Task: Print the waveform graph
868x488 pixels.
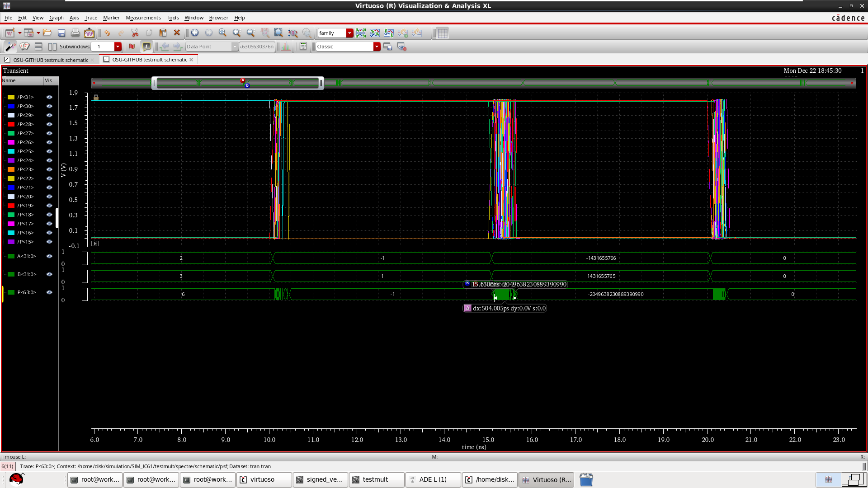Action: [75, 33]
